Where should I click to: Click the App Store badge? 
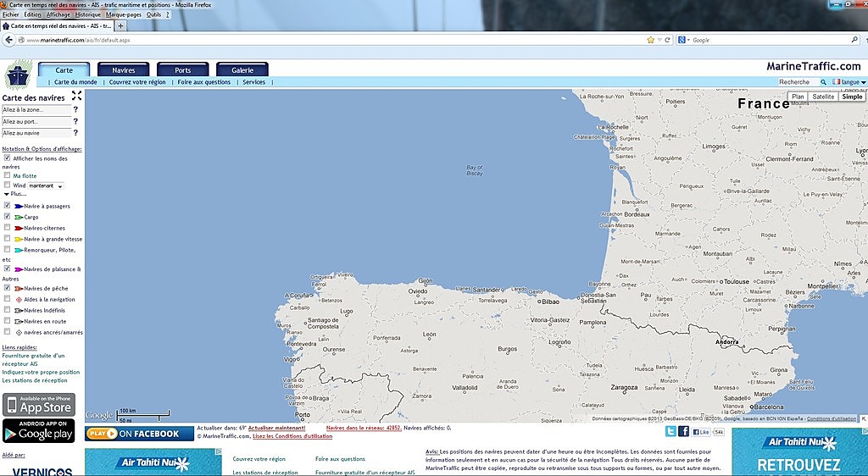click(x=39, y=405)
